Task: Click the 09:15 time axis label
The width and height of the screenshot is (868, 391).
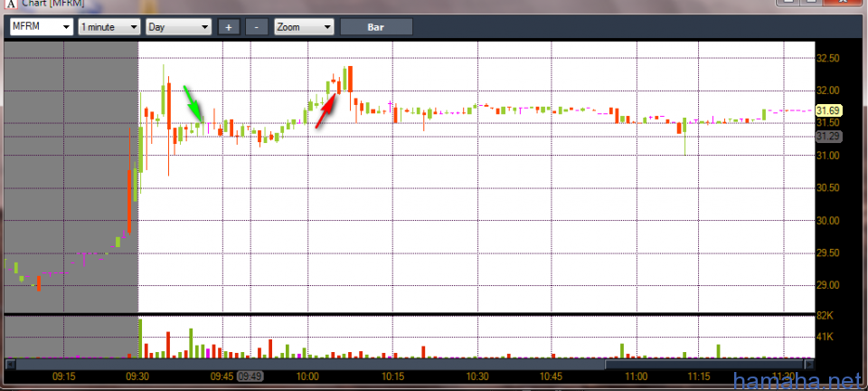Action: point(63,376)
